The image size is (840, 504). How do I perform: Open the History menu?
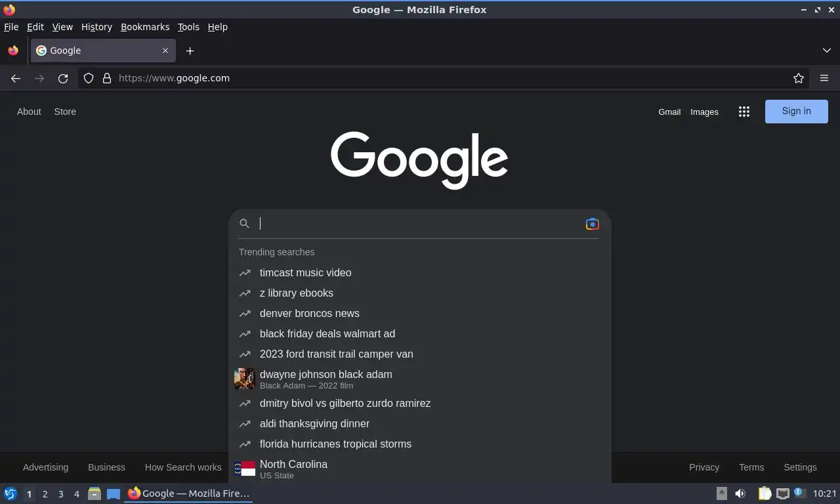96,27
